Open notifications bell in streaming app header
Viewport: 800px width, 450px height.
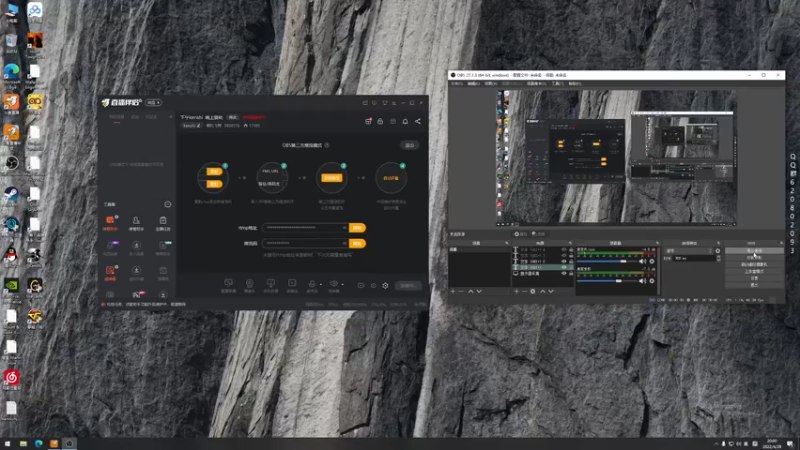[405, 121]
